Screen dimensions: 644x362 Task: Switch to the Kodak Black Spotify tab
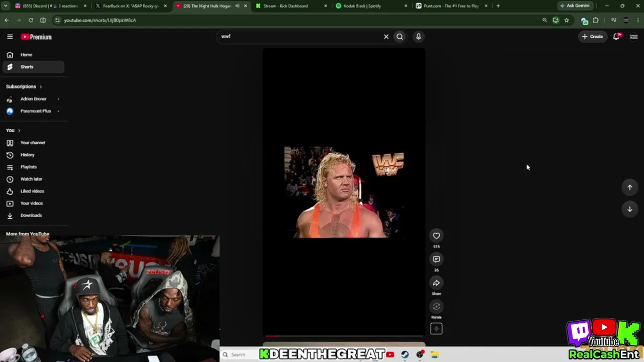371,6
